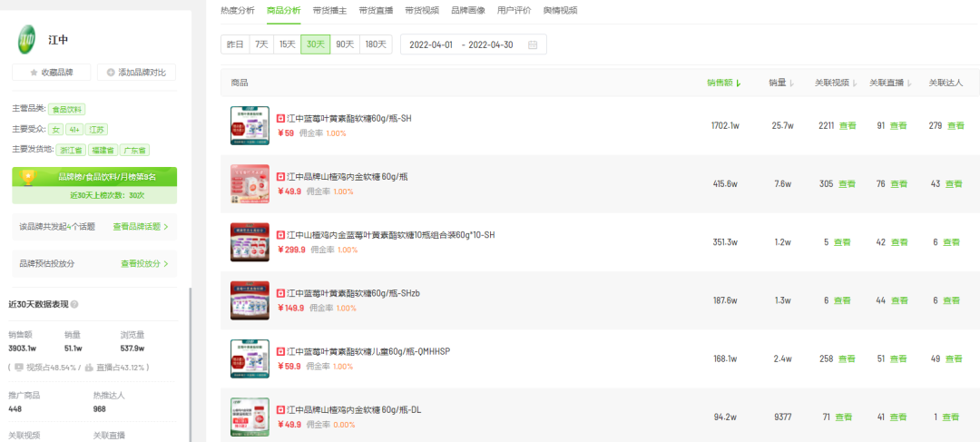Open thumbnail of 儿童60g/瓶-QMHHSP product
This screenshot has width=980, height=442.
click(250, 359)
